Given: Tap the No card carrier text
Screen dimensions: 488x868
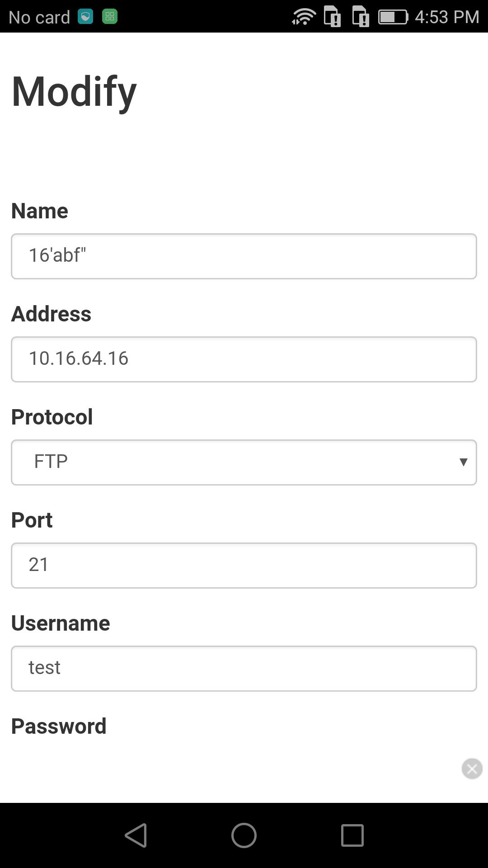Looking at the screenshot, I should pyautogui.click(x=39, y=17).
